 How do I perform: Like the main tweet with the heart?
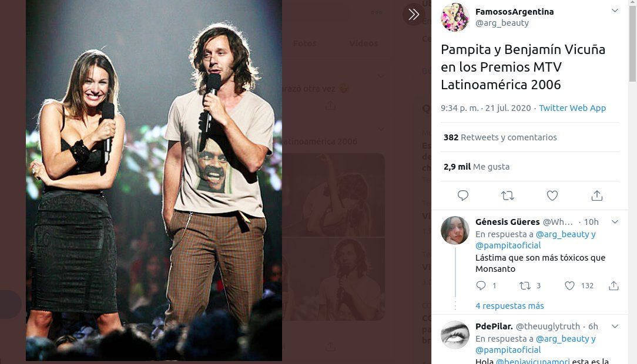coord(552,195)
